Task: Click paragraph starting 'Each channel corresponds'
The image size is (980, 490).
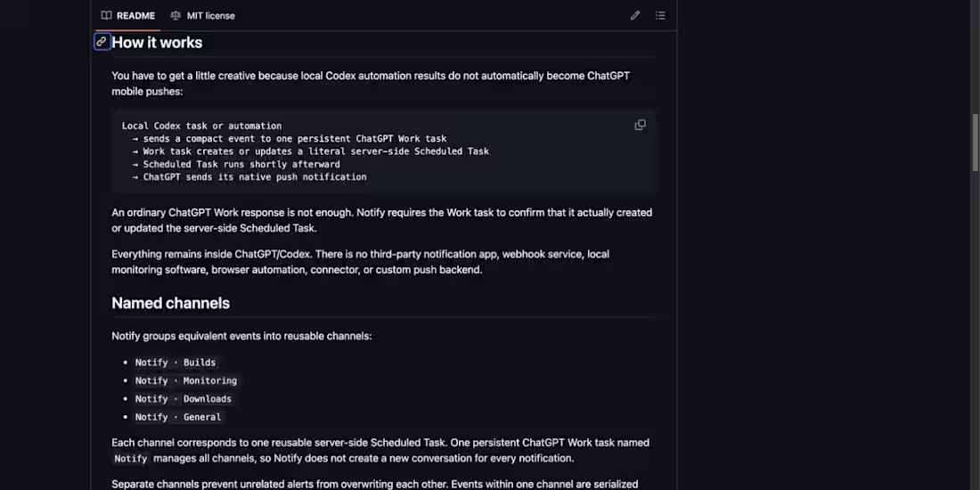Action: pos(380,451)
